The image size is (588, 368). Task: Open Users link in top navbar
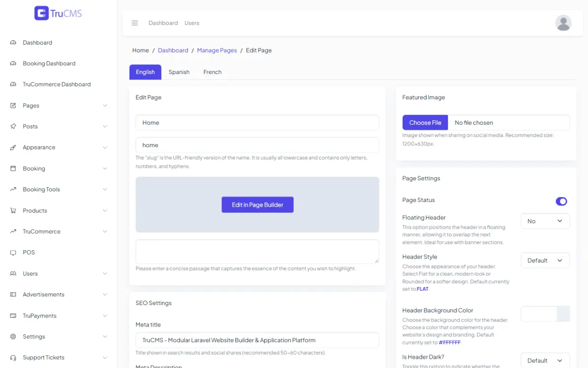192,23
